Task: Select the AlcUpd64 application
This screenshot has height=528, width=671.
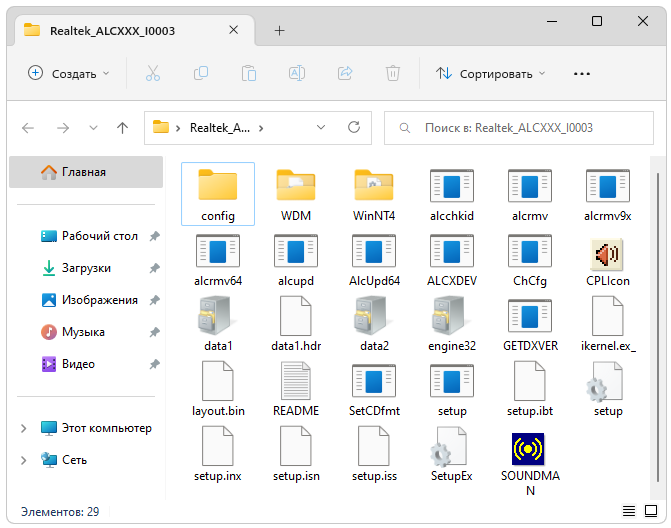Action: pos(374,259)
